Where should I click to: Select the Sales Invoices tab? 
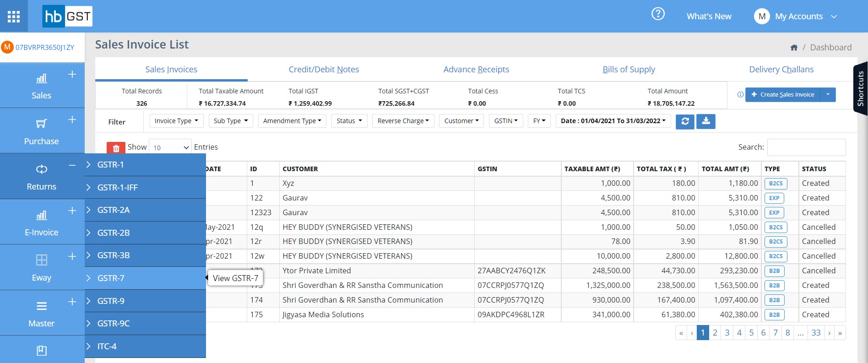171,70
